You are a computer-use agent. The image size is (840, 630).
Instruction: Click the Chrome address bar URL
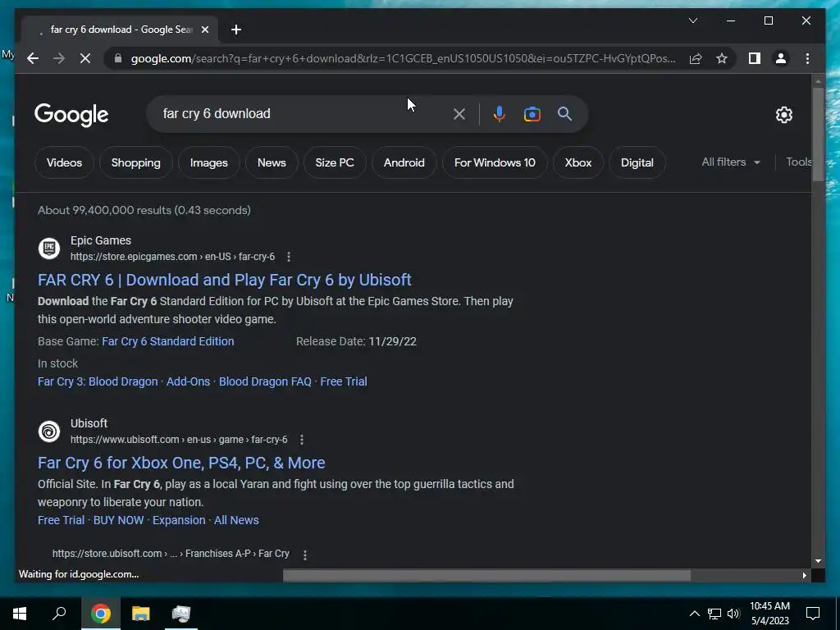click(x=403, y=58)
